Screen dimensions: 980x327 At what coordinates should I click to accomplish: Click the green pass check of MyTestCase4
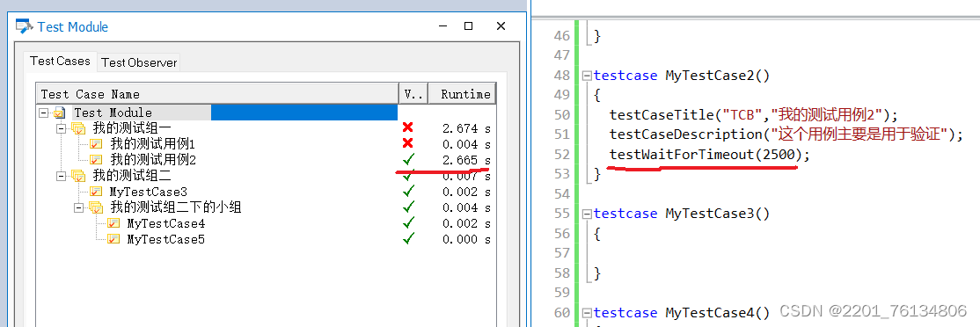pos(409,222)
